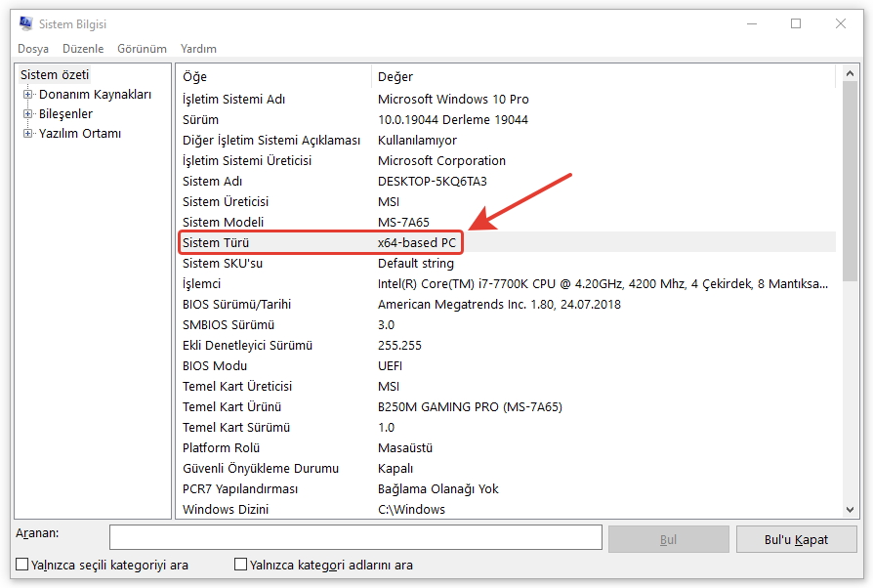The width and height of the screenshot is (873, 588).
Task: Click the Bul'u Kapat button
Action: [x=796, y=539]
